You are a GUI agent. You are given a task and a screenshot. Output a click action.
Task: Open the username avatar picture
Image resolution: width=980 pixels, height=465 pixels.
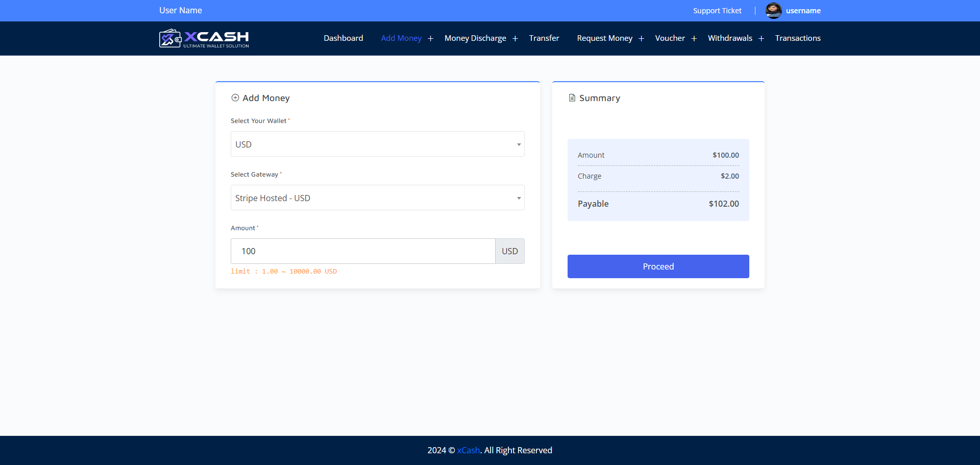773,11
